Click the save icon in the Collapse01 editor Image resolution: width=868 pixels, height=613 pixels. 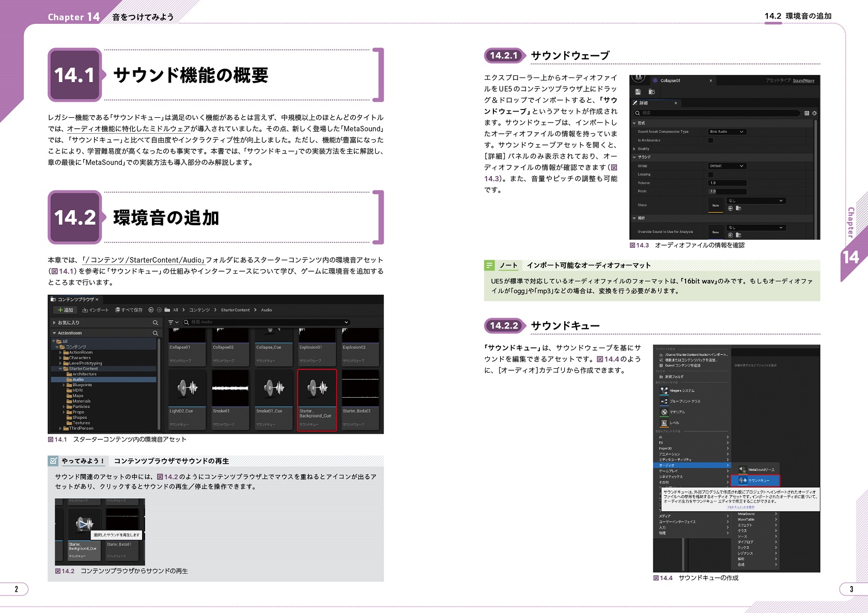coord(638,92)
